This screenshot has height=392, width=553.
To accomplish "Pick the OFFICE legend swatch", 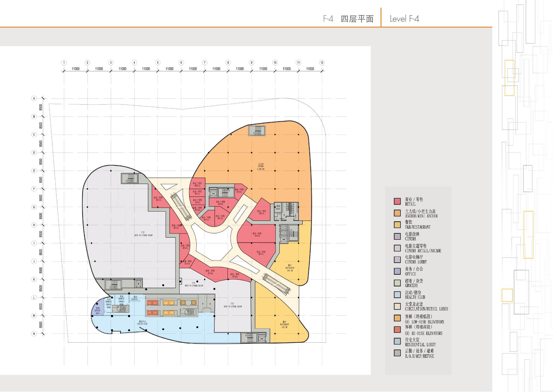I will point(397,271).
